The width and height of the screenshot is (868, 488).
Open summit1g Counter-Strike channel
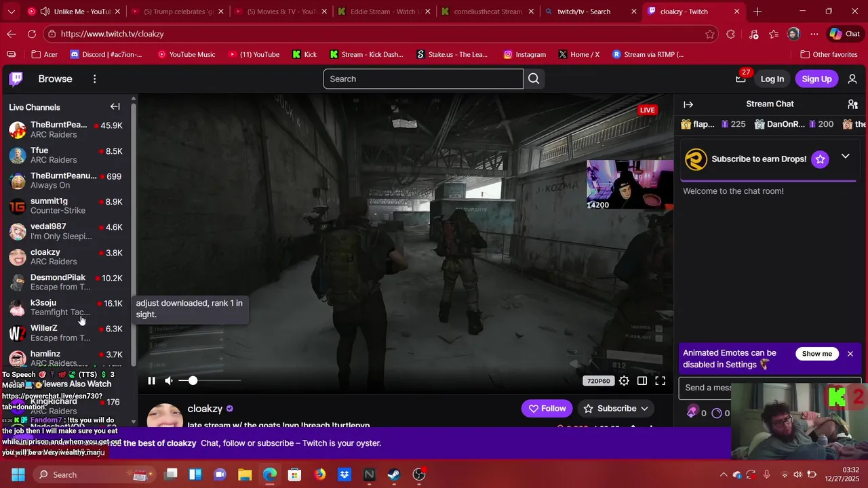pos(66,205)
